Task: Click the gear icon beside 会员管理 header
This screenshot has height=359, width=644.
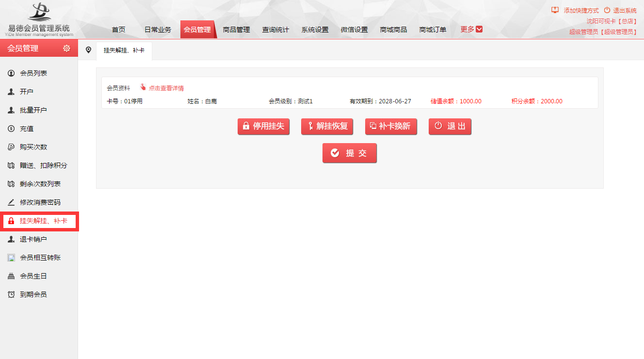Action: [67, 48]
